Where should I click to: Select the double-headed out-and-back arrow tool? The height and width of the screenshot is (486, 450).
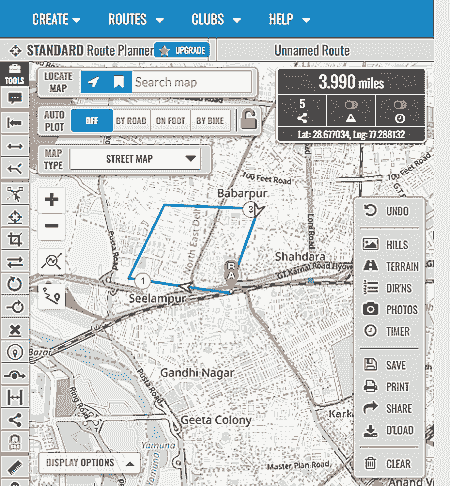pos(15,146)
